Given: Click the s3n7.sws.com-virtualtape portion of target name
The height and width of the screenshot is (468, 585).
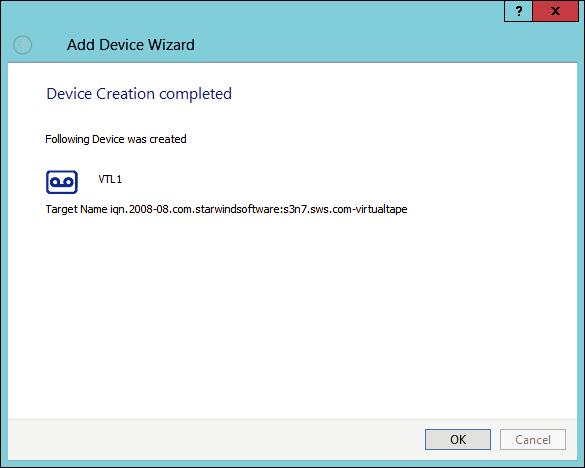Looking at the screenshot, I should click(345, 209).
